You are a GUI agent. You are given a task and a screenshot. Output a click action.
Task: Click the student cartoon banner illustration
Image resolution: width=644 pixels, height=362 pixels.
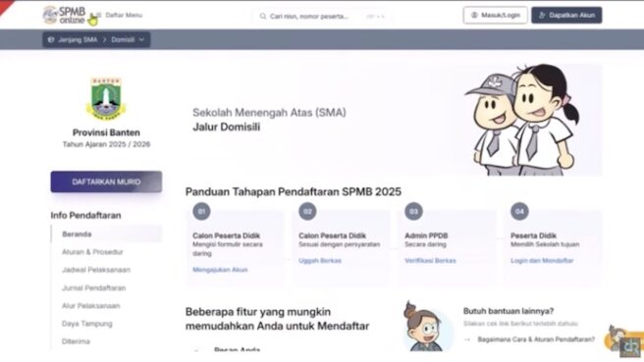click(x=522, y=121)
